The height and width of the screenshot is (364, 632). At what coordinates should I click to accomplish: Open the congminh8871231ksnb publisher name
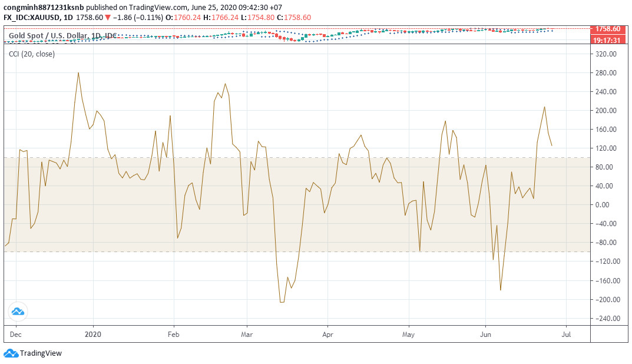click(44, 8)
